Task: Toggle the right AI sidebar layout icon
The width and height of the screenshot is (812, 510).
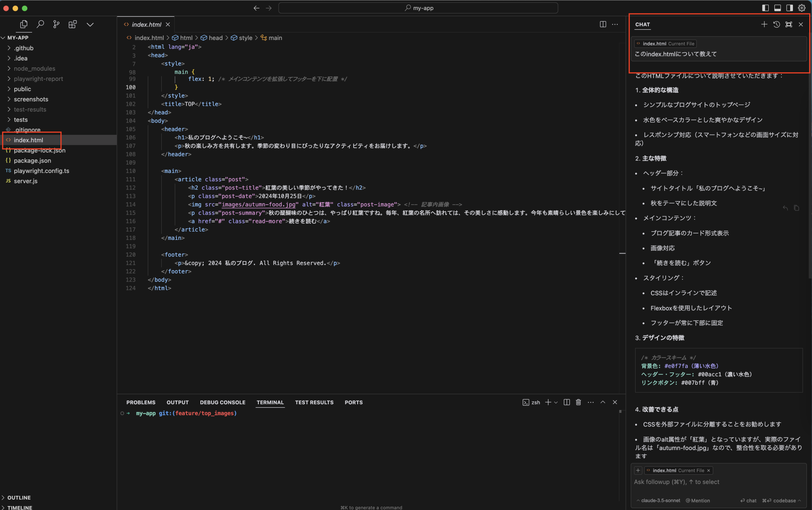Action: [789, 8]
